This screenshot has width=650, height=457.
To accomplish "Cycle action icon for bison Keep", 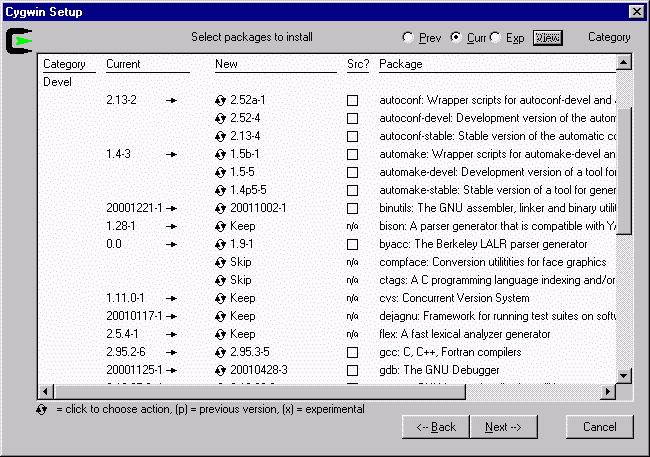I will 221,227.
